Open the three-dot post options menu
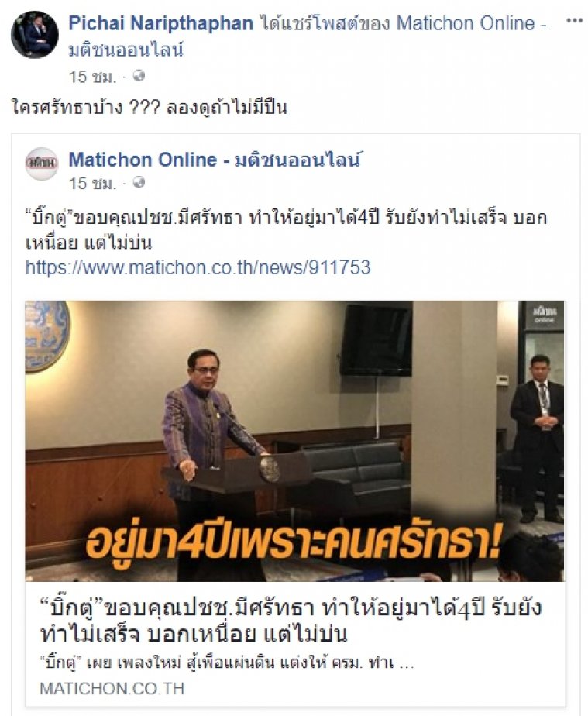 (575, 21)
